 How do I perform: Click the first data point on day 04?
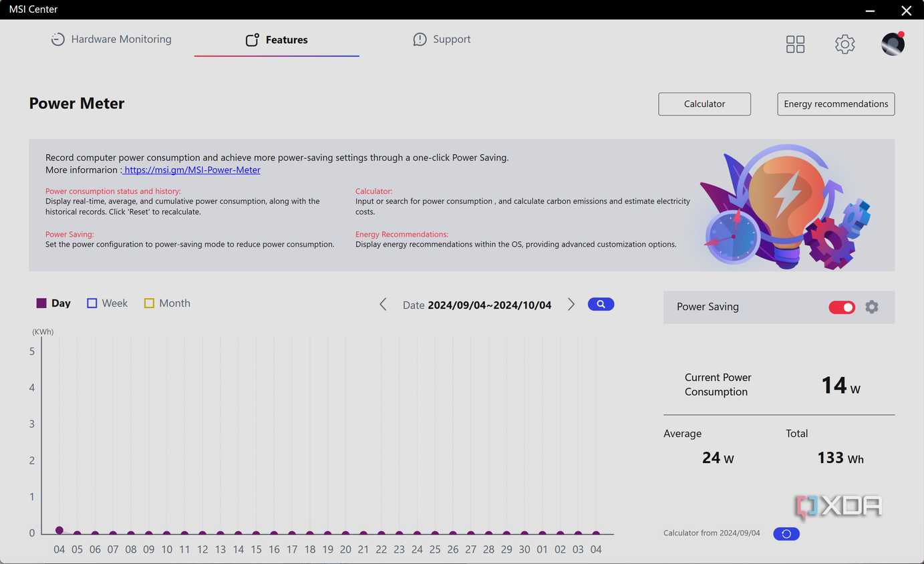click(59, 530)
